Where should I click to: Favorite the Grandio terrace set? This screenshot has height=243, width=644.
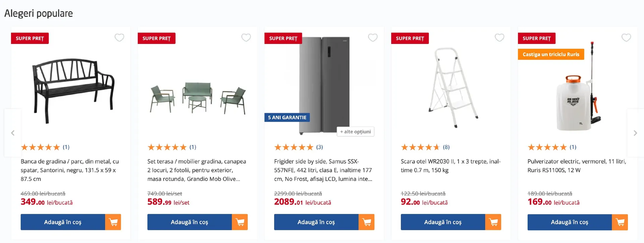pos(246,38)
